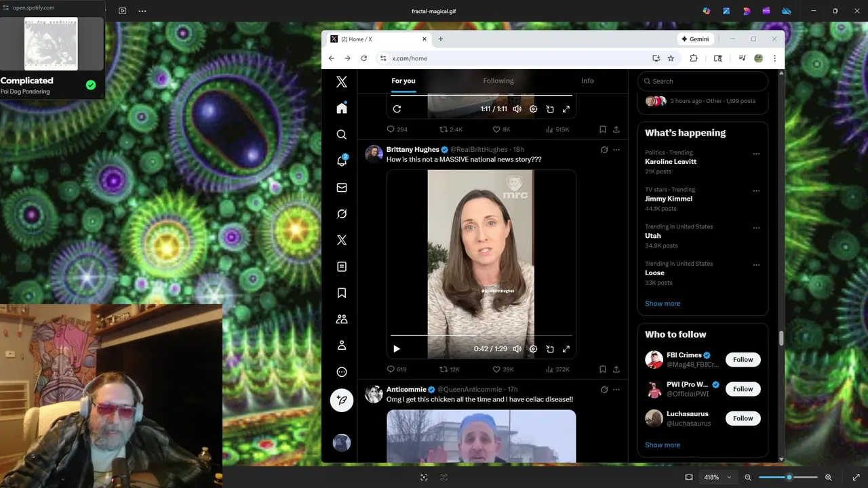Image resolution: width=868 pixels, height=488 pixels.
Task: Focus the X Search field
Action: [x=703, y=81]
